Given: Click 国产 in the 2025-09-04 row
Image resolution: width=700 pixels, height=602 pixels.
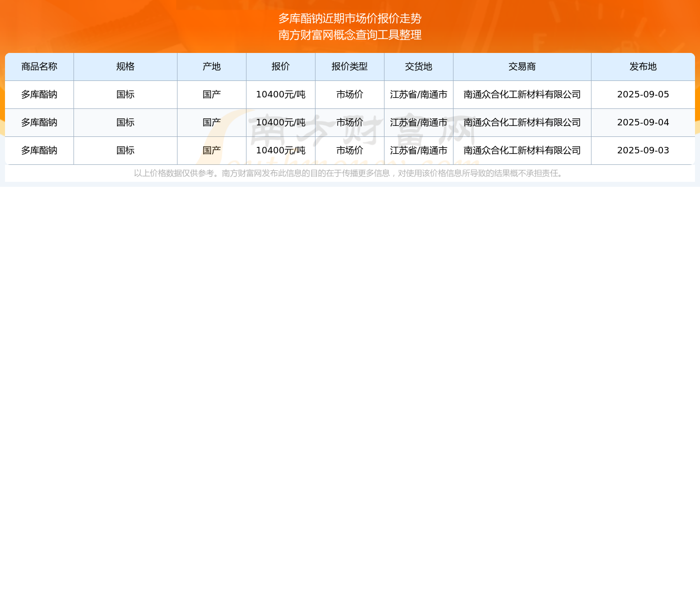Looking at the screenshot, I should [212, 122].
